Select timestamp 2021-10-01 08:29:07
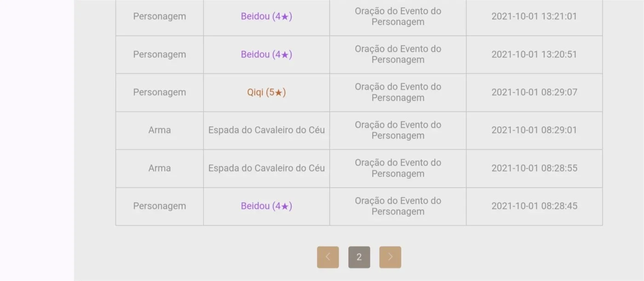Viewport: 644px width, 281px height. click(534, 92)
